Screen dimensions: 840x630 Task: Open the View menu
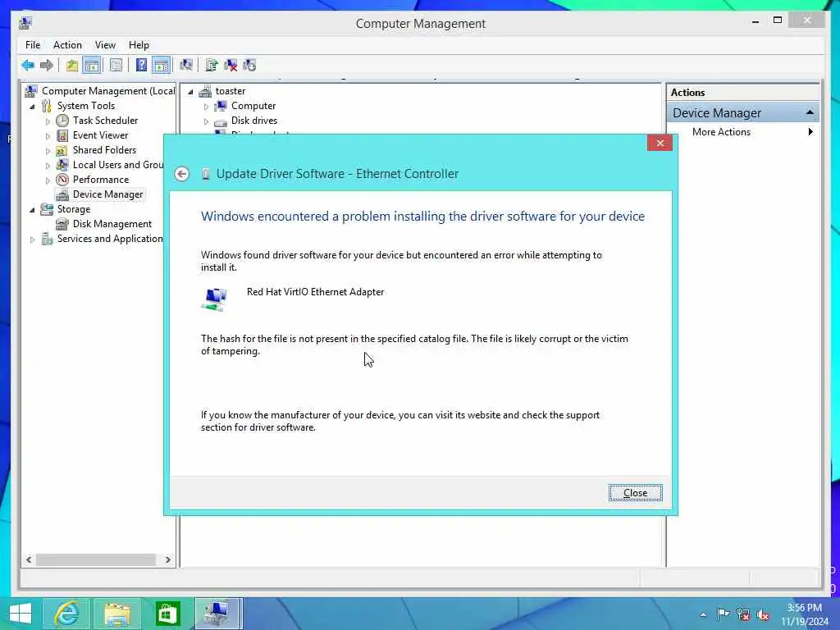pyautogui.click(x=105, y=45)
